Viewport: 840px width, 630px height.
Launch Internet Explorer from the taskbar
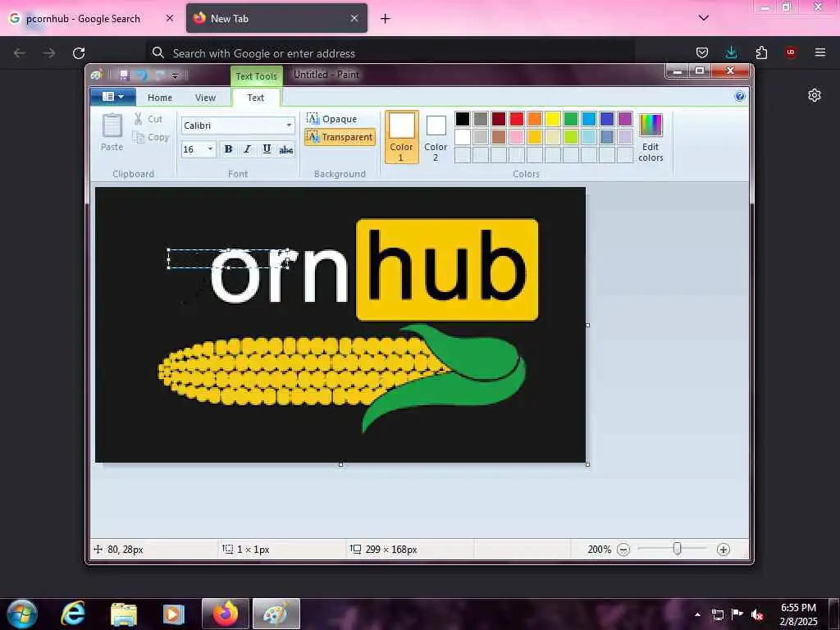tap(73, 614)
